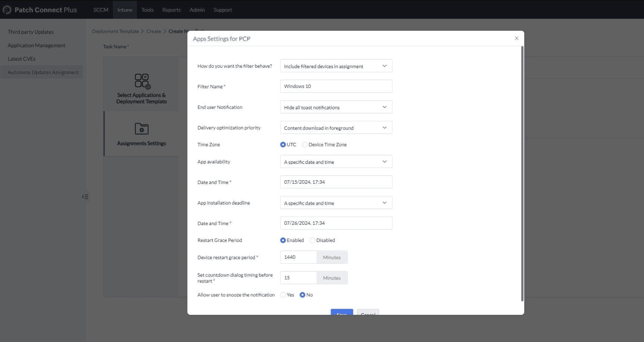Image resolution: width=644 pixels, height=342 pixels.
Task: Expand the End user Notification dropdown
Action: point(336,107)
